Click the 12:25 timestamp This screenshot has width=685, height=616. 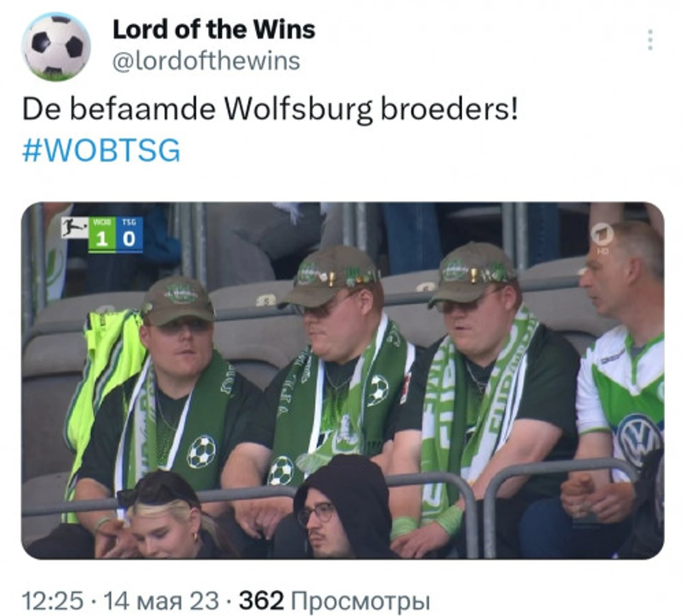pos(53,601)
